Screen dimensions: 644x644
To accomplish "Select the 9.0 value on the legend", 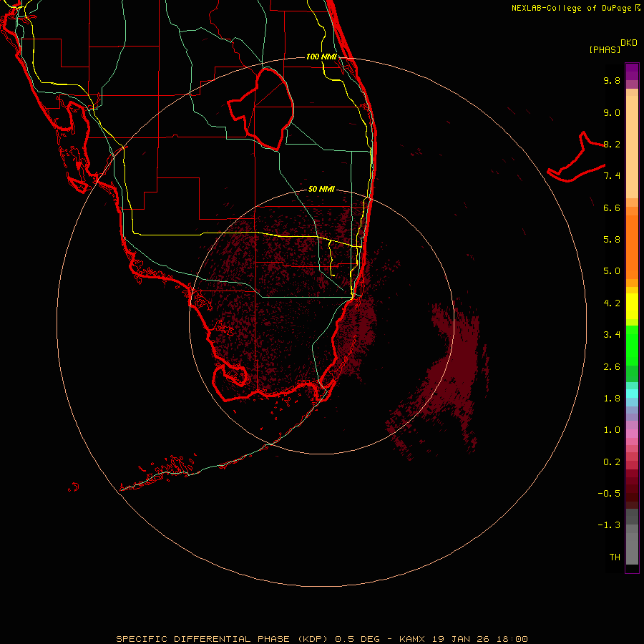I will (612, 112).
